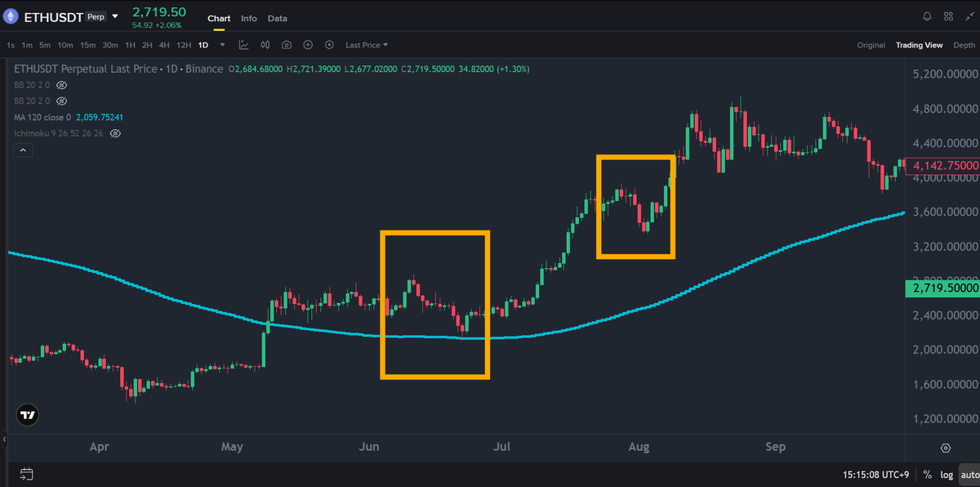This screenshot has height=487, width=980.
Task: Select the 15m interval
Action: click(x=88, y=45)
